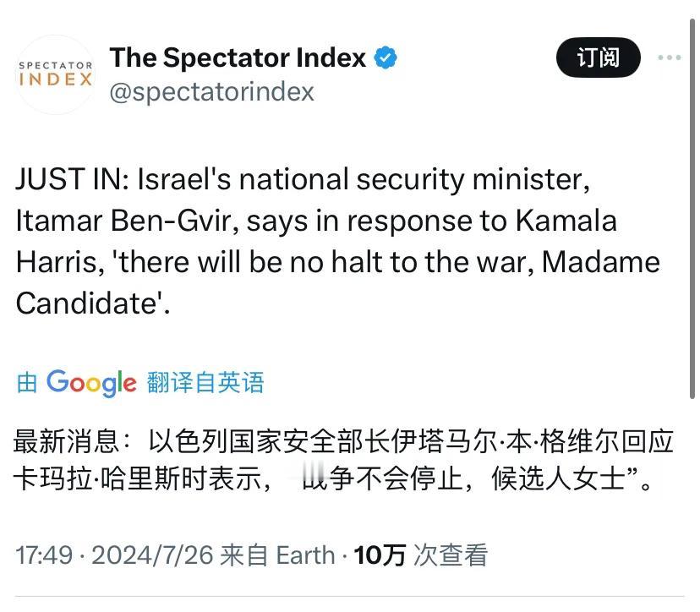Click the blue verified badge
The image size is (700, 612).
click(x=387, y=57)
